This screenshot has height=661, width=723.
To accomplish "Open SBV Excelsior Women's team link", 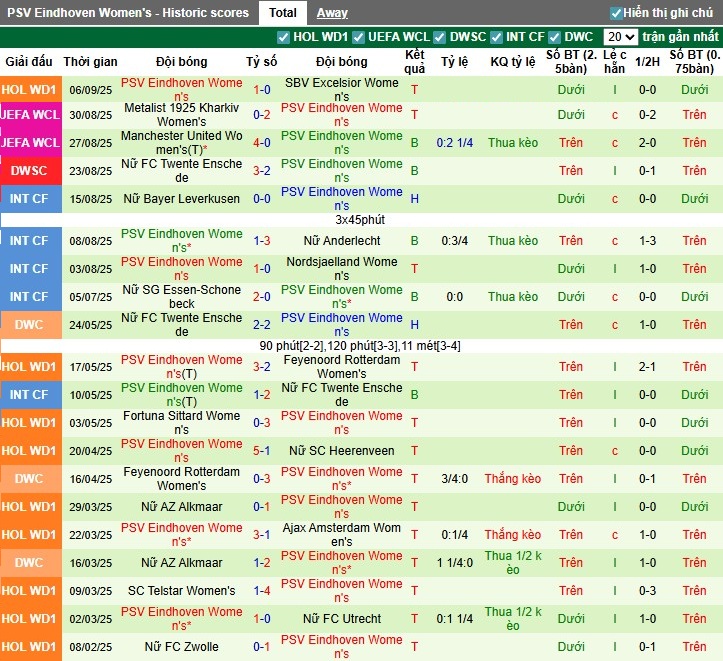I will (342, 89).
